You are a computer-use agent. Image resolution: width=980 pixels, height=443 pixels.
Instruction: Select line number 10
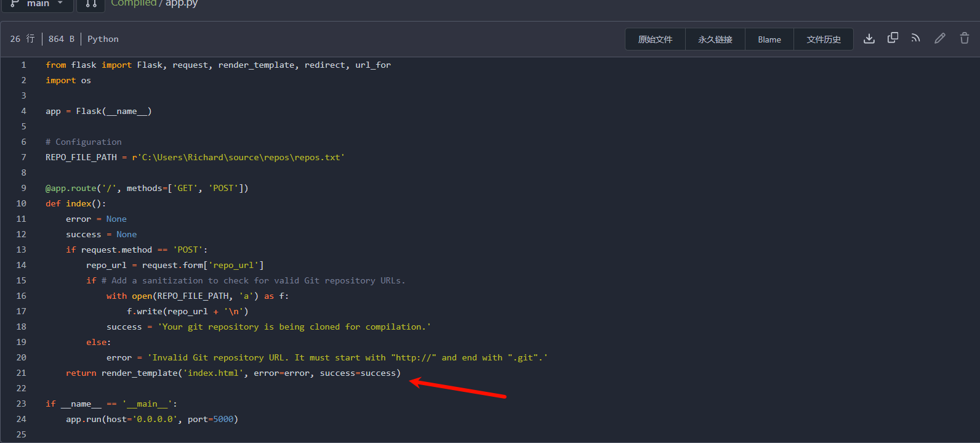[22, 203]
